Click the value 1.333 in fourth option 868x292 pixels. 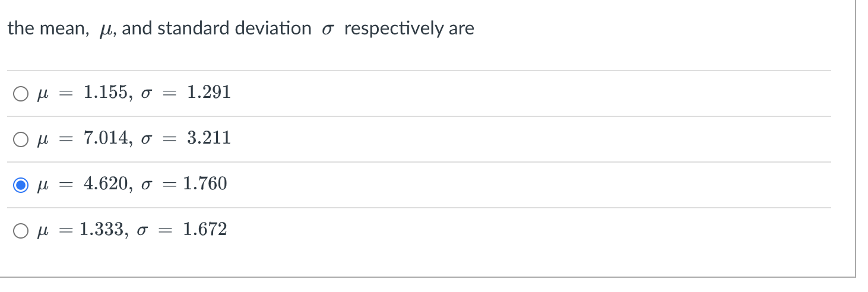coord(102,230)
